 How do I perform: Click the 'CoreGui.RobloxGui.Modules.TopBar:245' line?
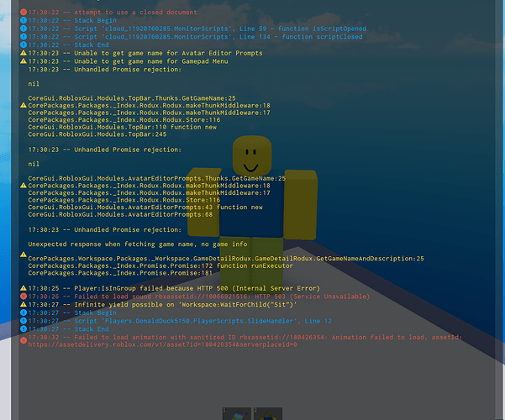(x=97, y=134)
